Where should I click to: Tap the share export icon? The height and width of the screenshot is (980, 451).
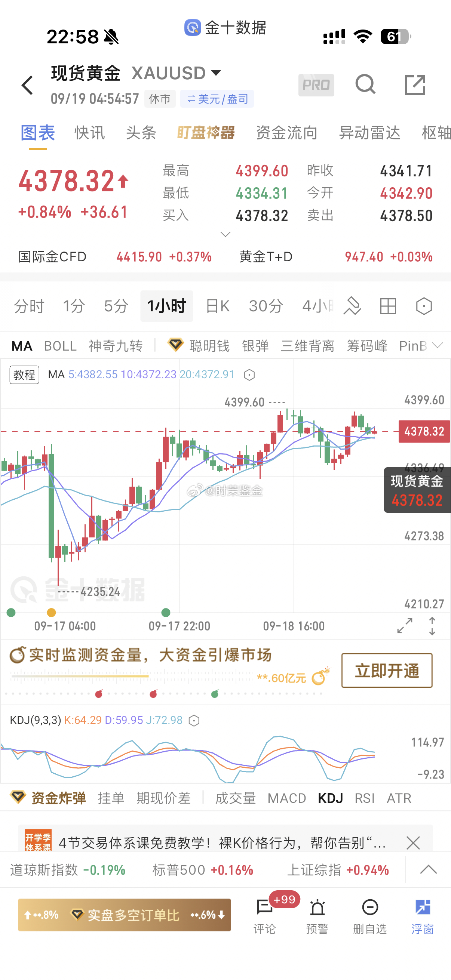(x=415, y=85)
